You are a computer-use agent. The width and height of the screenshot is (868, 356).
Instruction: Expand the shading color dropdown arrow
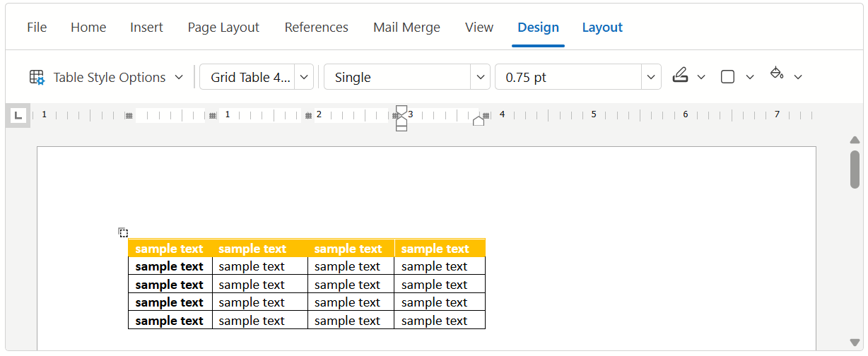pyautogui.click(x=798, y=77)
